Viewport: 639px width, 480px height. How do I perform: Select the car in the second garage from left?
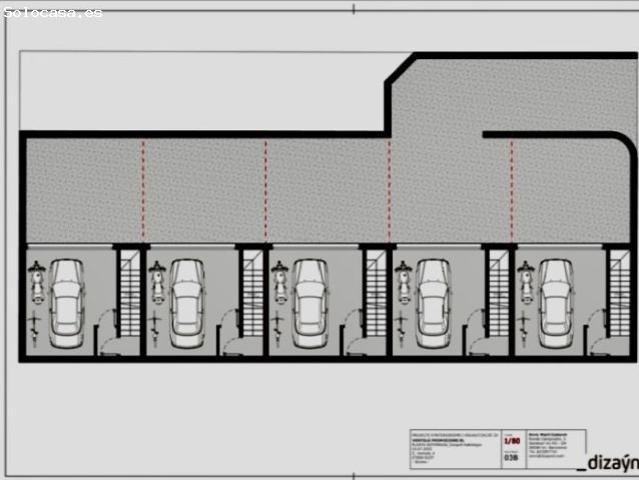coord(188,302)
